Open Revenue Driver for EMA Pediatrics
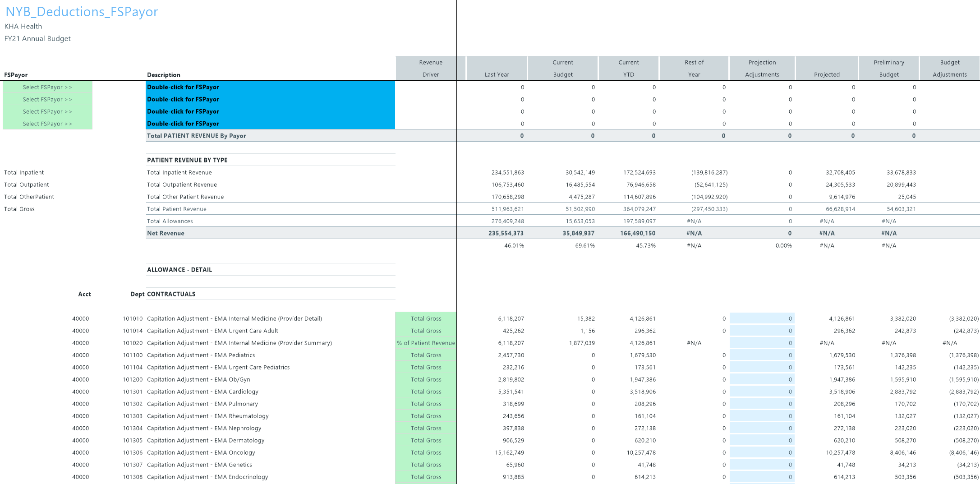The width and height of the screenshot is (980, 484). [x=426, y=355]
